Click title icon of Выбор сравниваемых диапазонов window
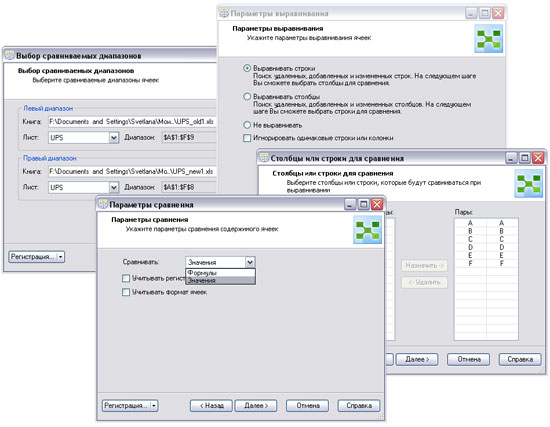550x427 pixels. (x=9, y=56)
